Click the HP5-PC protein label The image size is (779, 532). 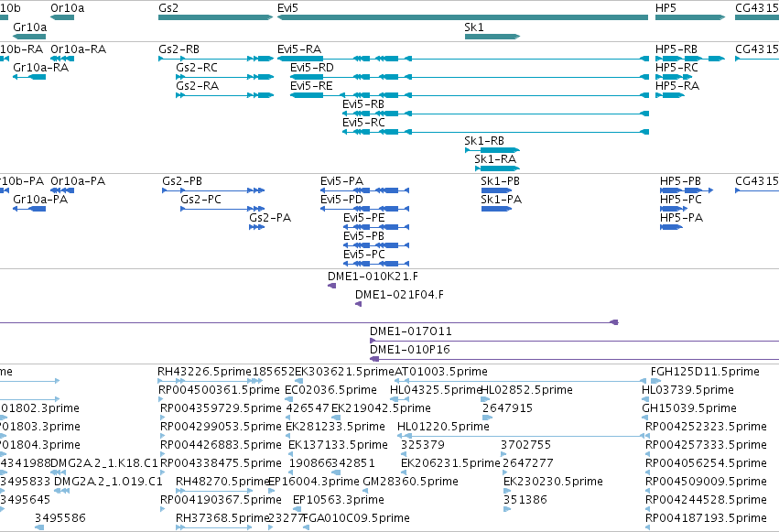point(681,200)
